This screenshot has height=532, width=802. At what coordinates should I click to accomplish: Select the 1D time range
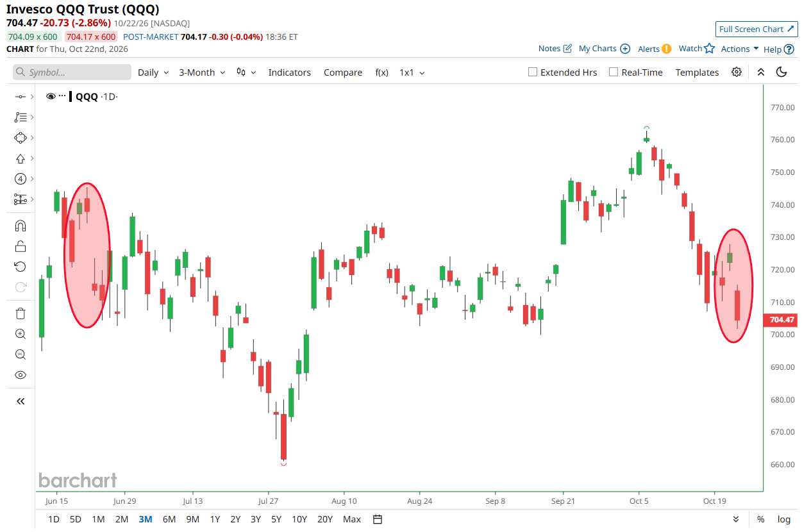tap(54, 519)
